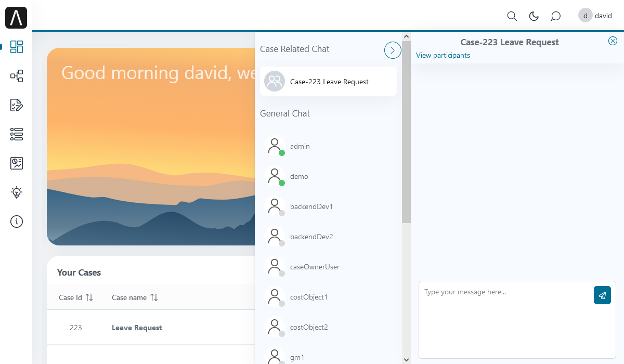Click caseOwnerUser avatar icon
The width and height of the screenshot is (624, 364).
275,267
